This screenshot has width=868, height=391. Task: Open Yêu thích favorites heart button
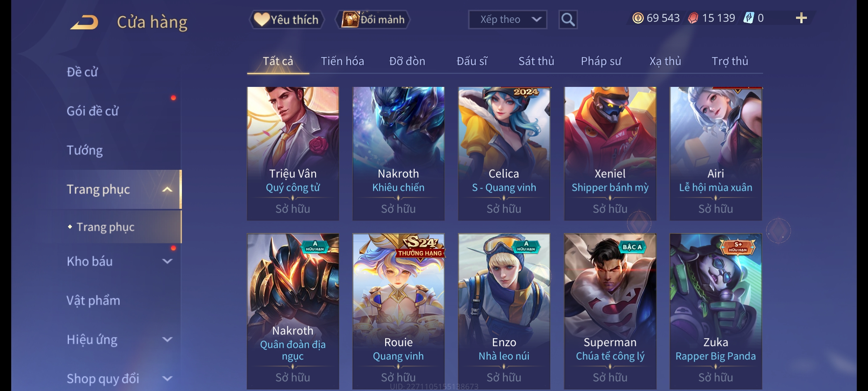pyautogui.click(x=286, y=20)
